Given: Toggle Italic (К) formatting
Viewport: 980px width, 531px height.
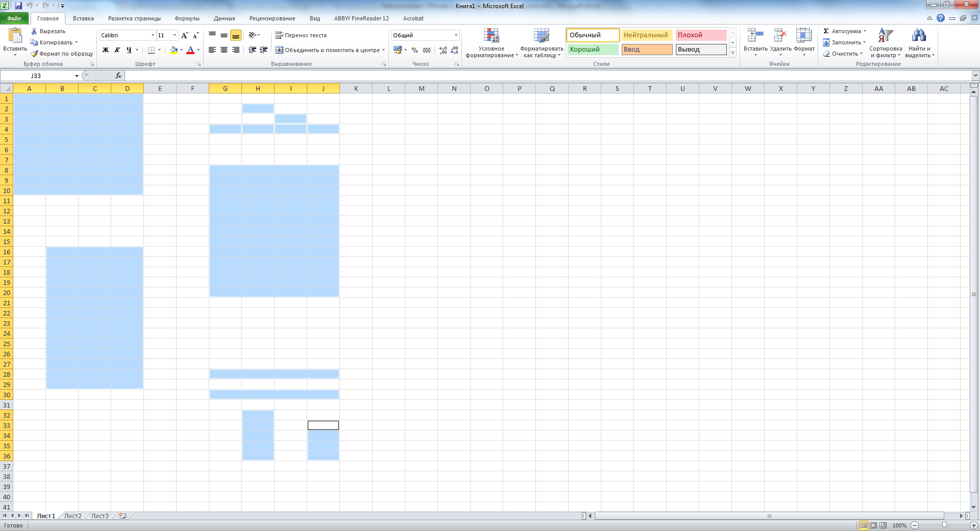Looking at the screenshot, I should (x=117, y=50).
